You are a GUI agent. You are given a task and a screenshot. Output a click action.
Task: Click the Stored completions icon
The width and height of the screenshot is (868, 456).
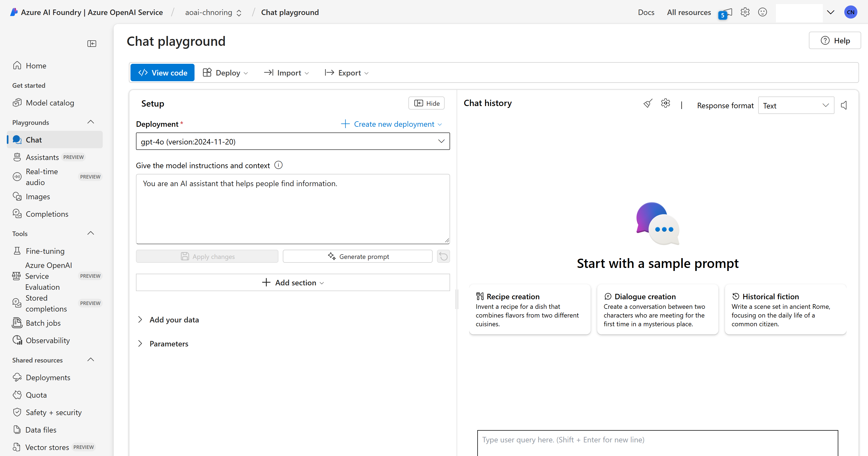coord(17,303)
